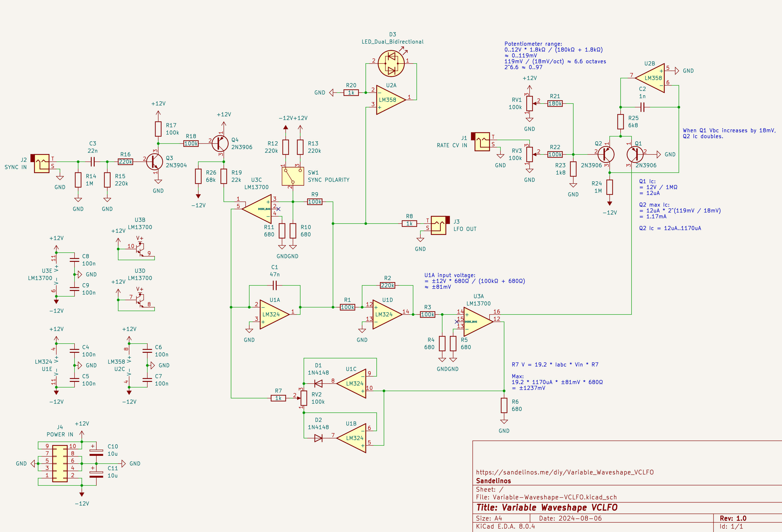
Task: Click the R9 100k resistor
Action: pos(315,202)
